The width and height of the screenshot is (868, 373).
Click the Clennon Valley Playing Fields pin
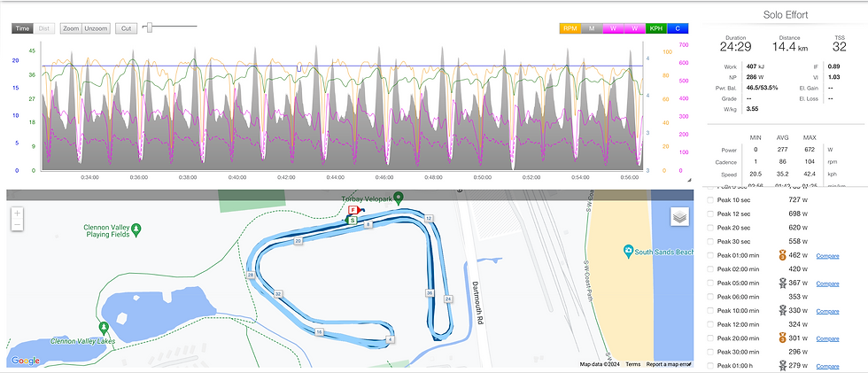coord(138,230)
